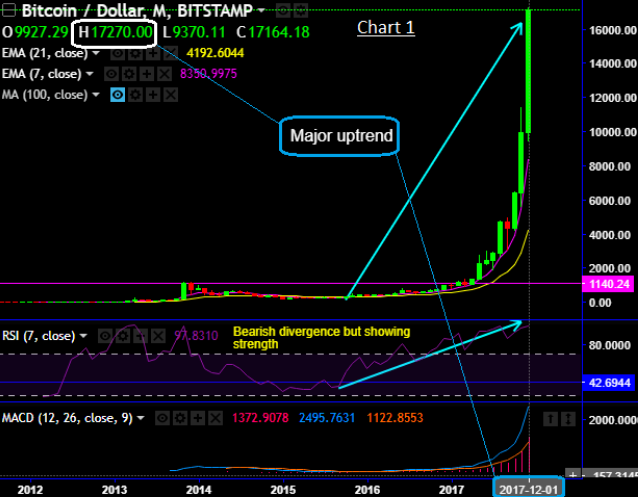Click the yellow EMA value 4192.6044
The image size is (638, 497).
pyautogui.click(x=215, y=53)
